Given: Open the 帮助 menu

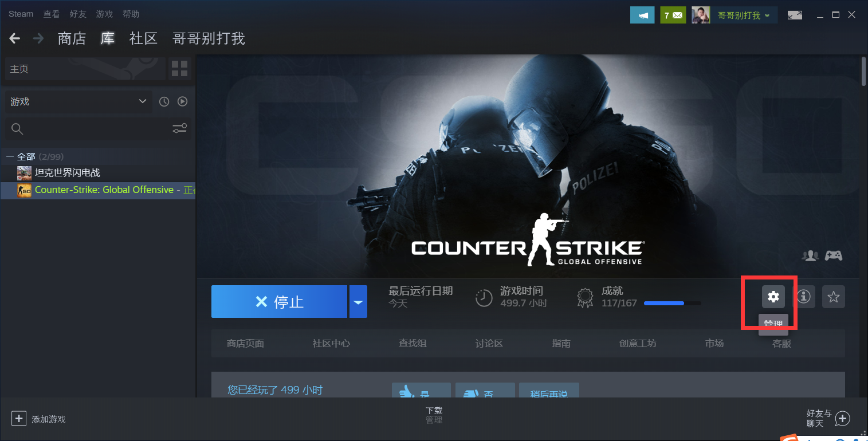Looking at the screenshot, I should click(131, 14).
